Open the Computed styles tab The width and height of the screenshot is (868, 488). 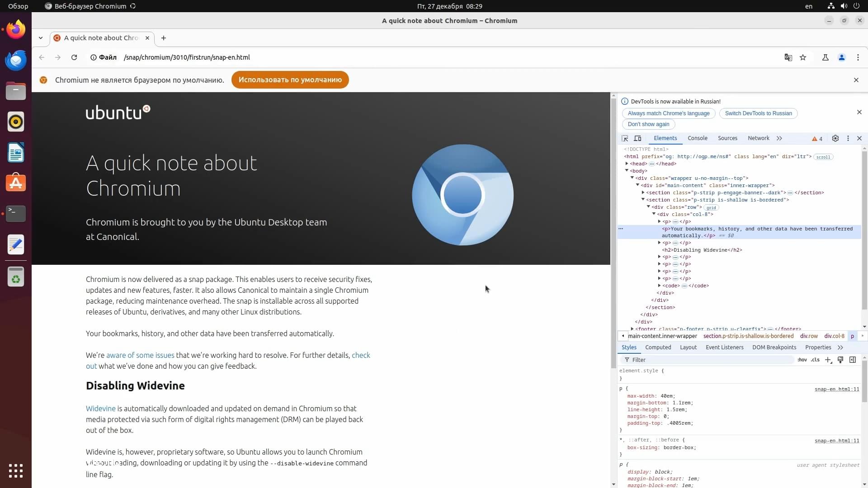point(658,347)
